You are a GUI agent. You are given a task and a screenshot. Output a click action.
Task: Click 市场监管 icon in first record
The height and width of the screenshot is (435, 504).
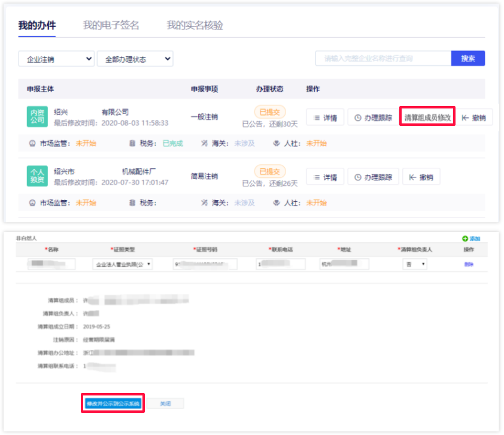pyautogui.click(x=32, y=143)
